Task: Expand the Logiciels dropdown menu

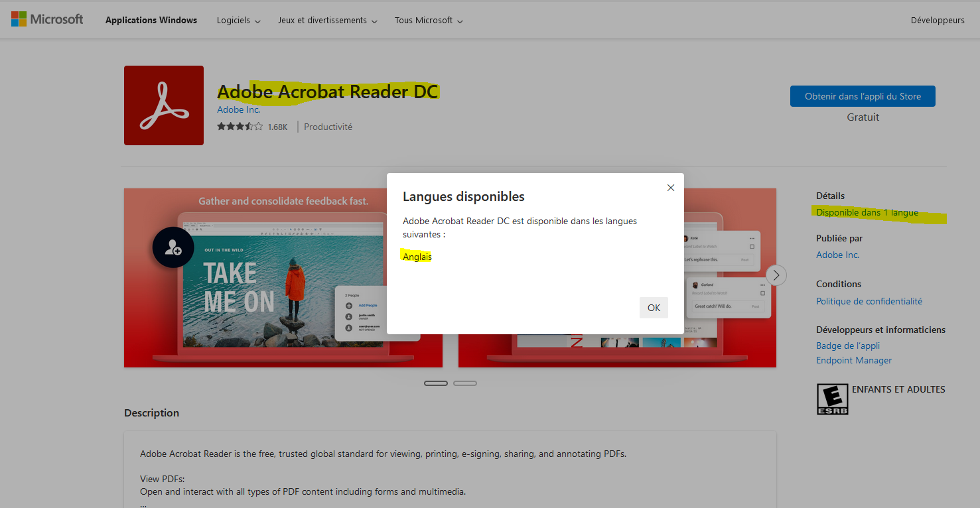Action: point(239,21)
